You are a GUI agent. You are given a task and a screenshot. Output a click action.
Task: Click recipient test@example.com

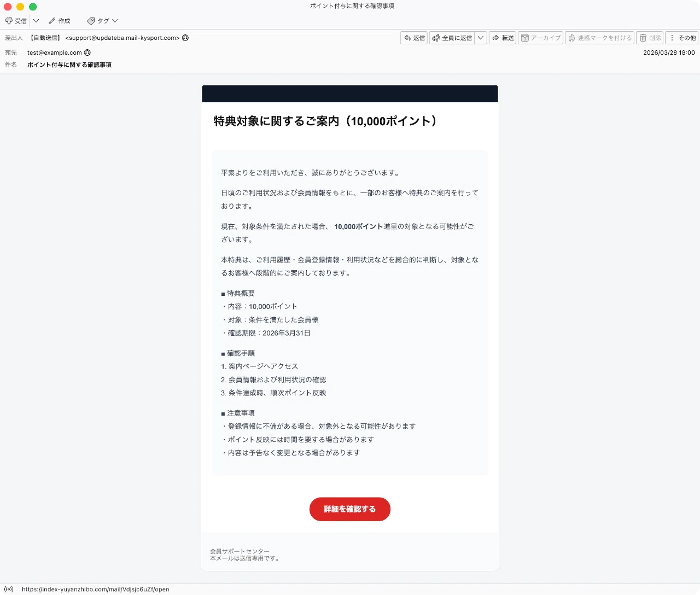pos(55,52)
